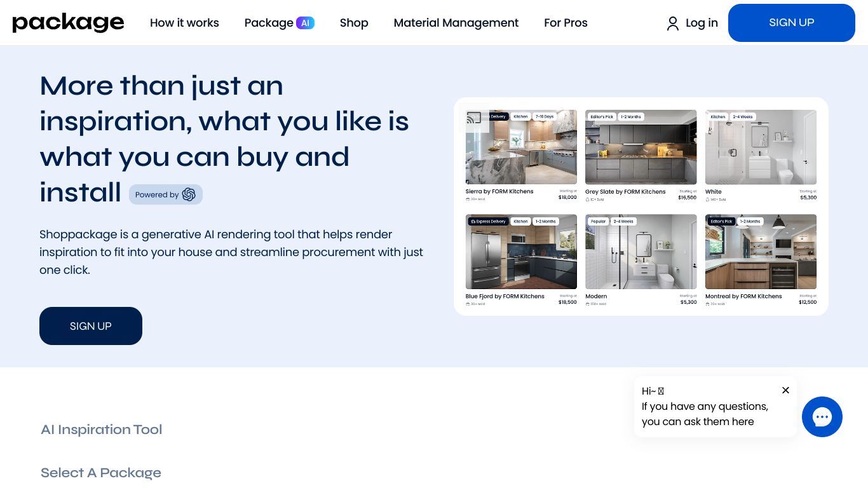The width and height of the screenshot is (868, 488).
Task: Select the Select A Package heading
Action: (x=101, y=473)
